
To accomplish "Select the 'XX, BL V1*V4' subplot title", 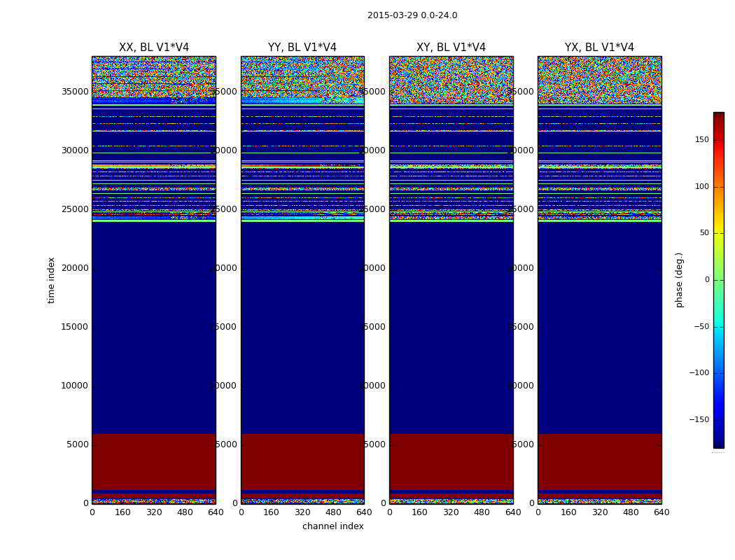I will coord(153,48).
